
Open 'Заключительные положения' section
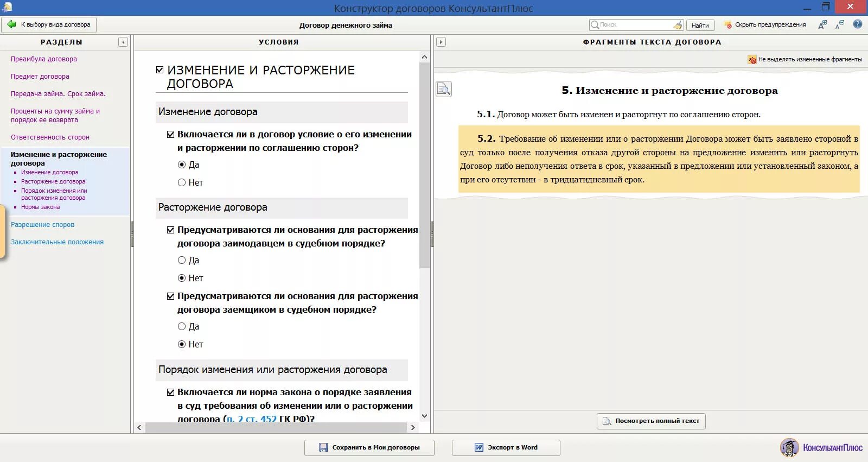57,242
